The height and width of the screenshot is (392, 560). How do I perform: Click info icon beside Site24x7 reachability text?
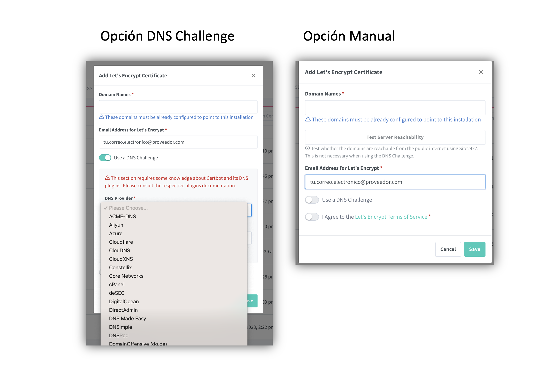pyautogui.click(x=307, y=148)
